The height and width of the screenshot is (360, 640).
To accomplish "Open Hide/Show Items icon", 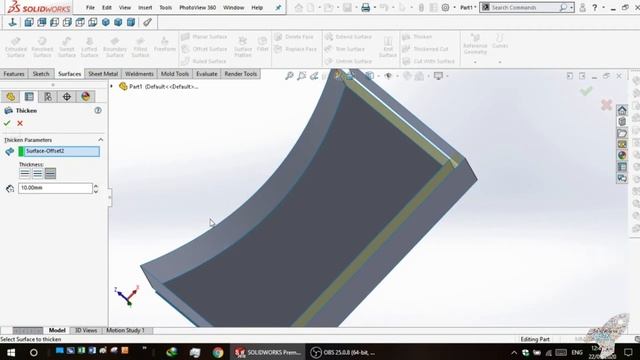I will (388, 76).
